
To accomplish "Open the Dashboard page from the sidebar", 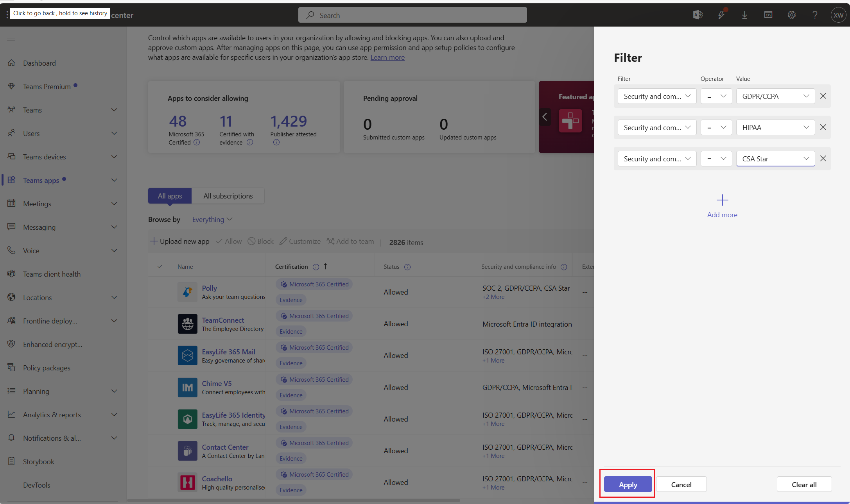I will click(39, 63).
